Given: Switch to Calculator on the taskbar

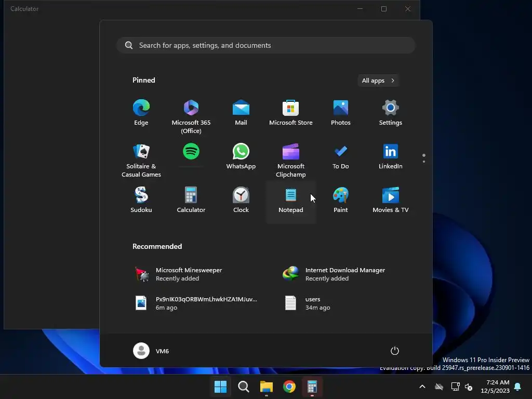Looking at the screenshot, I should click(x=312, y=387).
